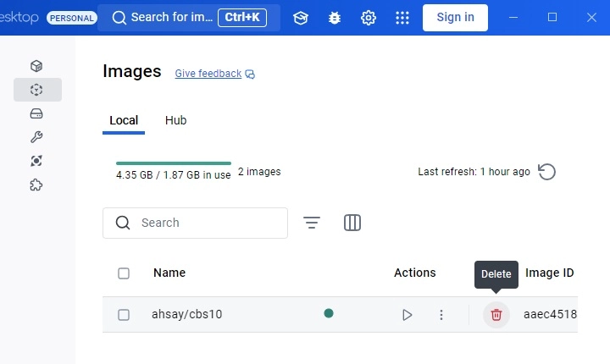Viewport: 610px width, 364px height.
Task: Select the Images sidebar icon
Action: point(37,90)
